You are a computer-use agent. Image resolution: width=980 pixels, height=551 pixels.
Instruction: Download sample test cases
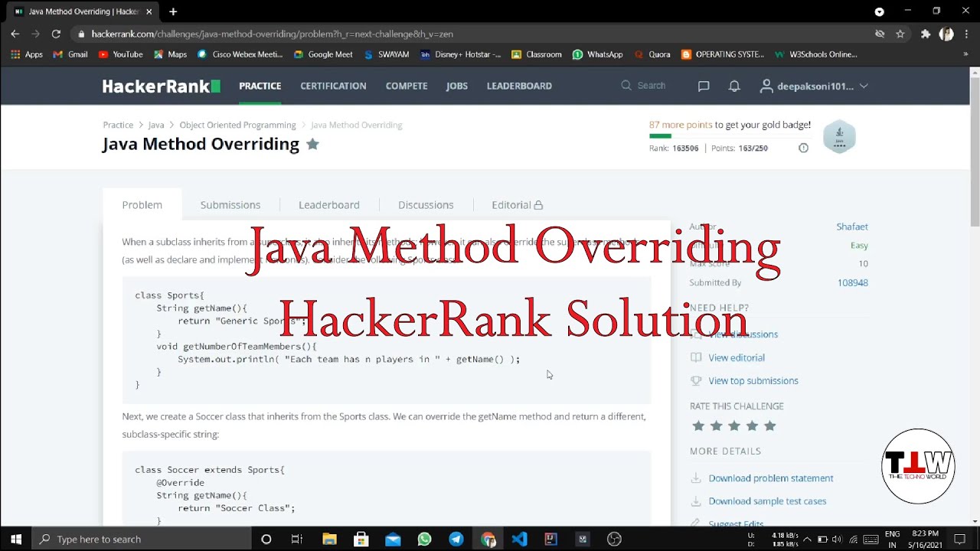click(x=767, y=501)
